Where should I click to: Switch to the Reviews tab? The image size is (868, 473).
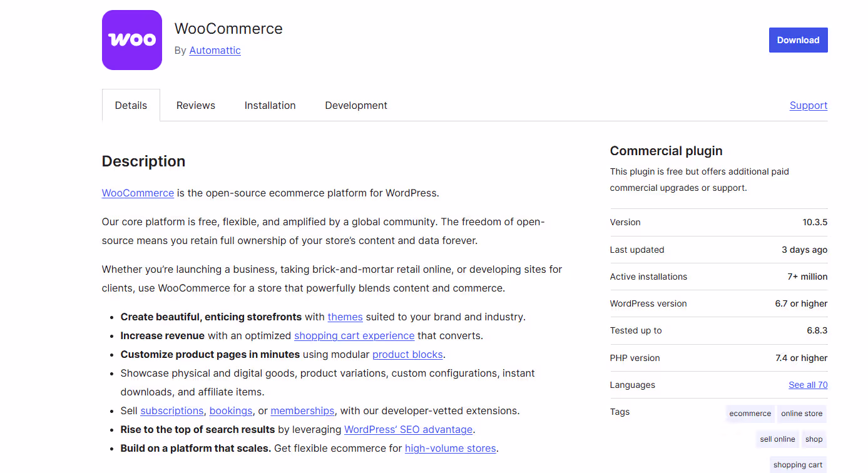pyautogui.click(x=195, y=105)
